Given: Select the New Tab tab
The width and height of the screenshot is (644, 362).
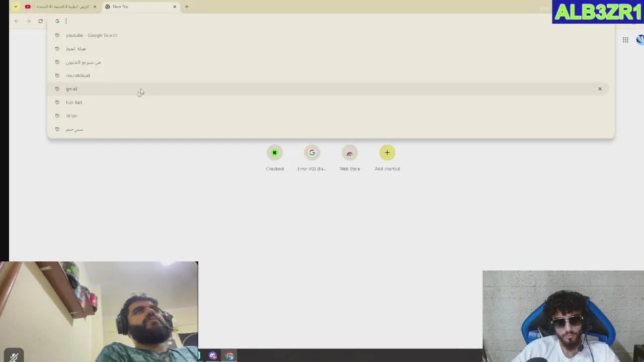Looking at the screenshot, I should tap(141, 7).
